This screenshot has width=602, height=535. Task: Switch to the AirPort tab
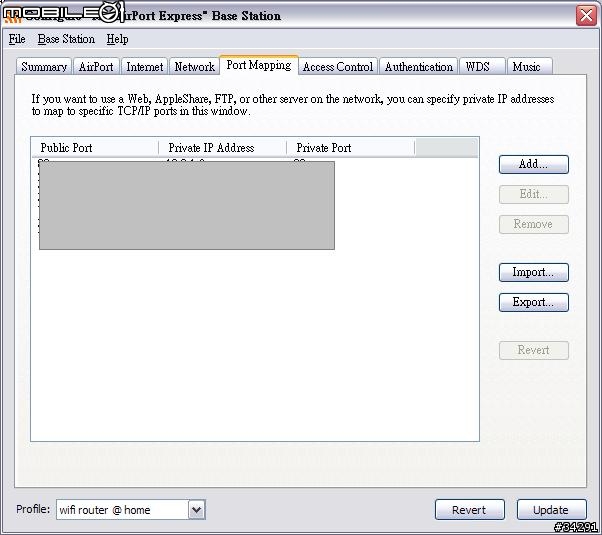(96, 66)
